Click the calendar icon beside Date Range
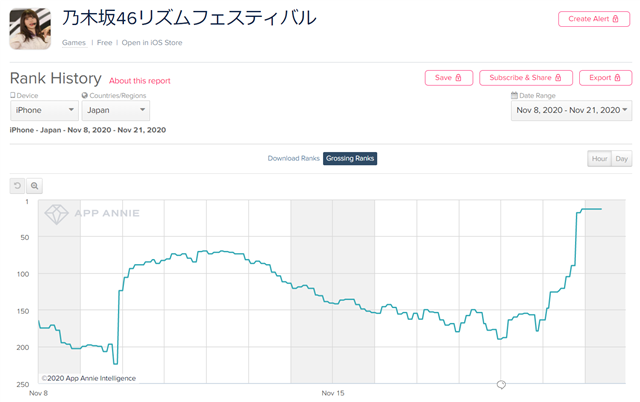Viewport: 640px width, 402px height. point(514,95)
